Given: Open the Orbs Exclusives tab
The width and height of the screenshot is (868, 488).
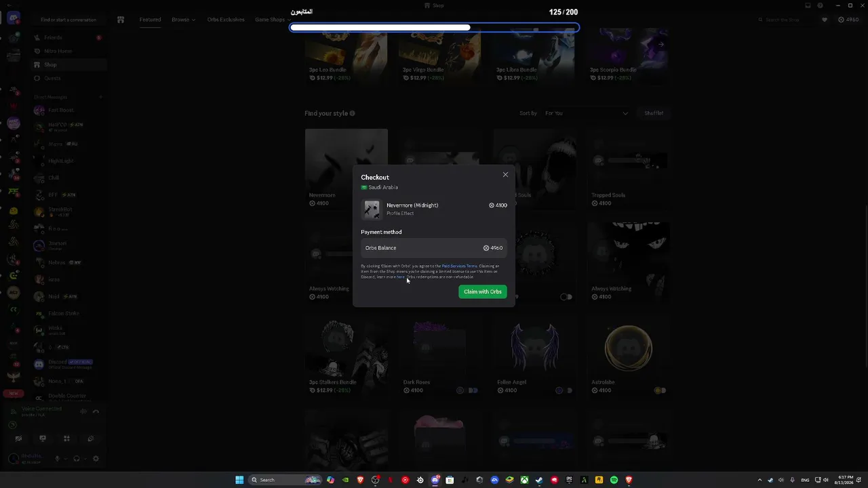Looking at the screenshot, I should pyautogui.click(x=225, y=20).
